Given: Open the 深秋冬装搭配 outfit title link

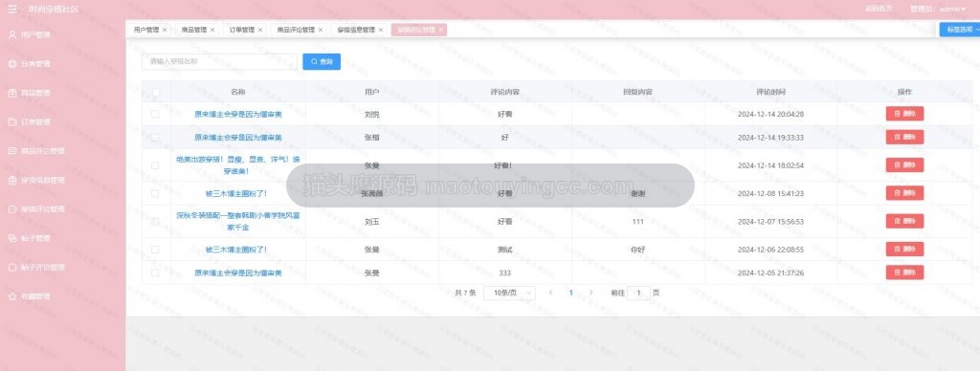Looking at the screenshot, I should point(238,222).
